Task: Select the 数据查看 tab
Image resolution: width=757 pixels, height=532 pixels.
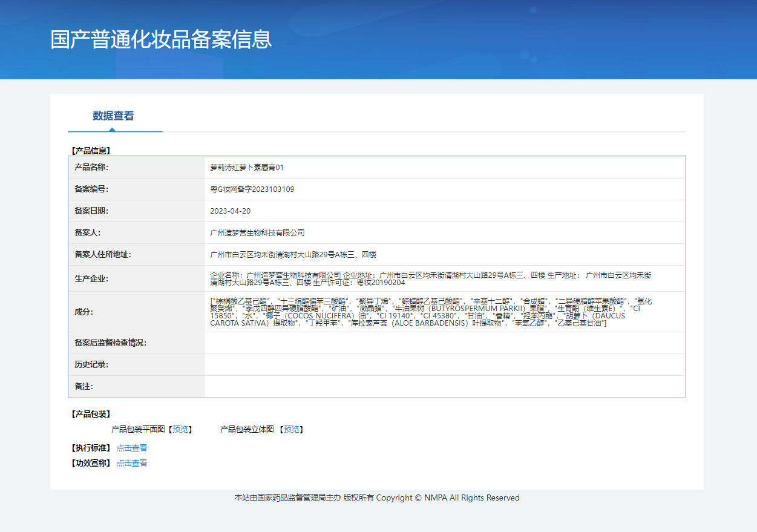Action: point(114,116)
